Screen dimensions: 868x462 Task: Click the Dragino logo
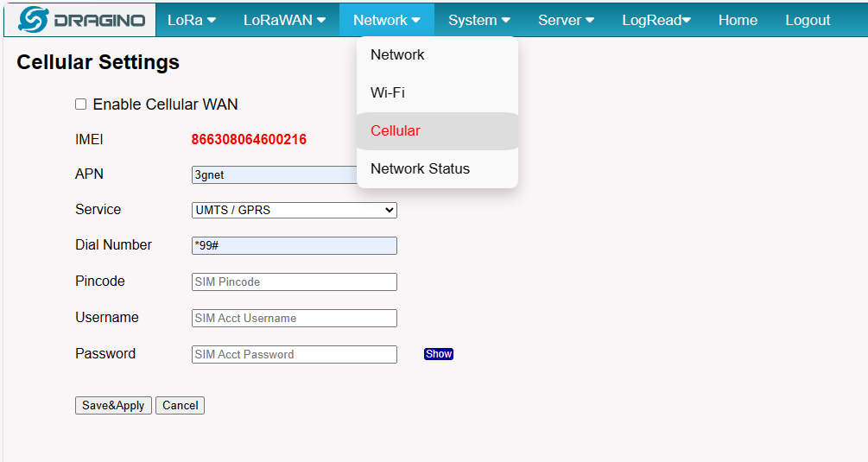(80, 20)
